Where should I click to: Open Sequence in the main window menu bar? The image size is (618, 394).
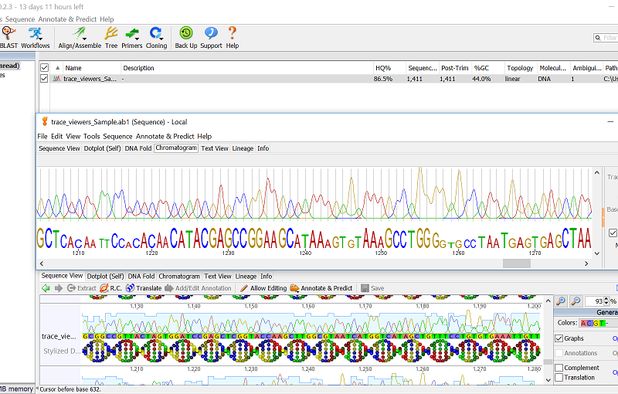click(20, 19)
